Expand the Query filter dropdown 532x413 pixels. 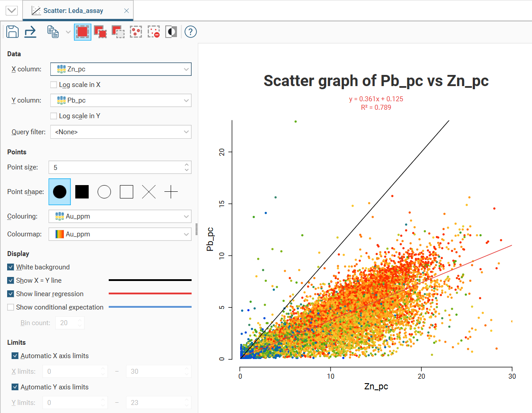tap(121, 132)
